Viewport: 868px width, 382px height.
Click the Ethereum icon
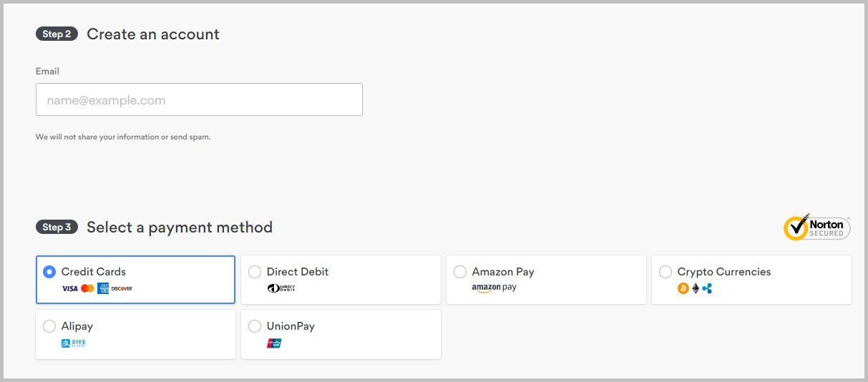pos(695,288)
